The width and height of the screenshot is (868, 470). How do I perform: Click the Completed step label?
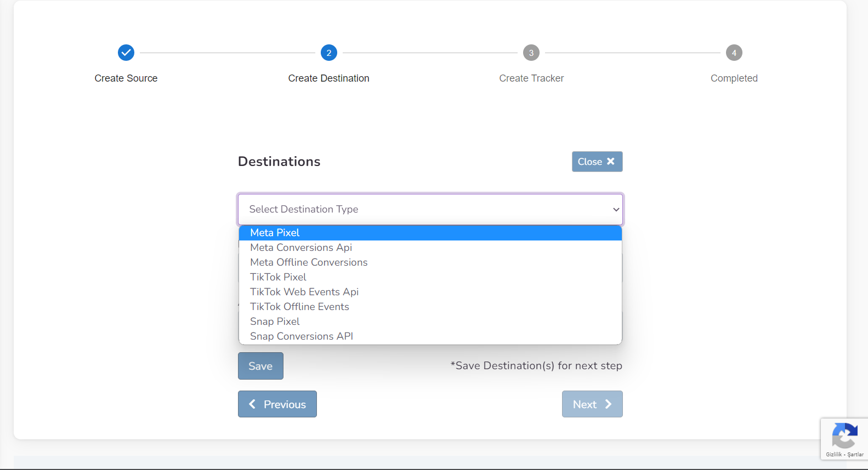(x=734, y=78)
